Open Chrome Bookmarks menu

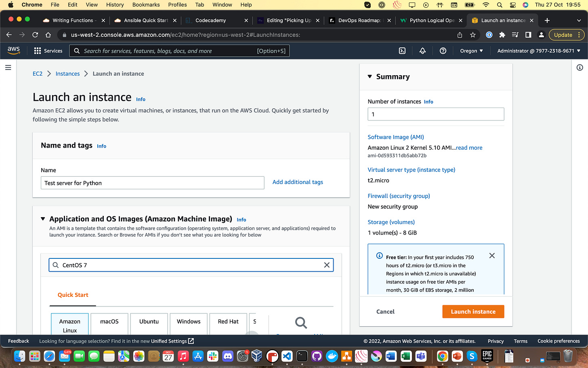[146, 5]
